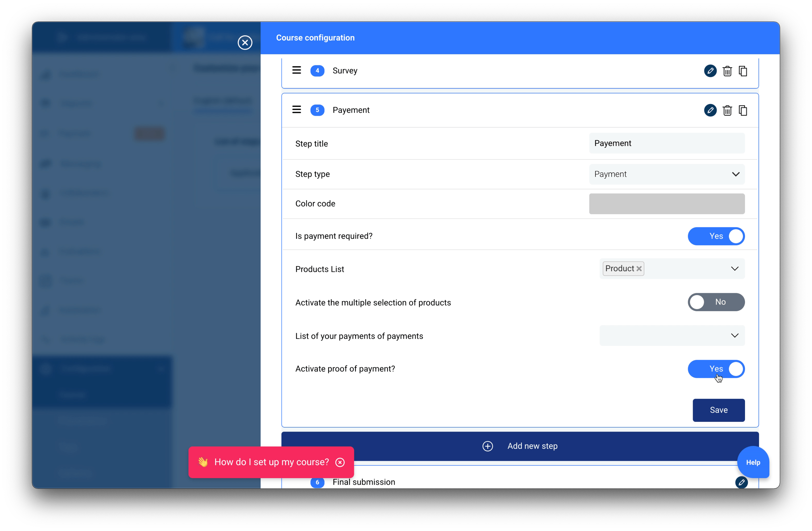This screenshot has width=812, height=531.
Task: Duplicate the Survey step
Action: coord(743,71)
